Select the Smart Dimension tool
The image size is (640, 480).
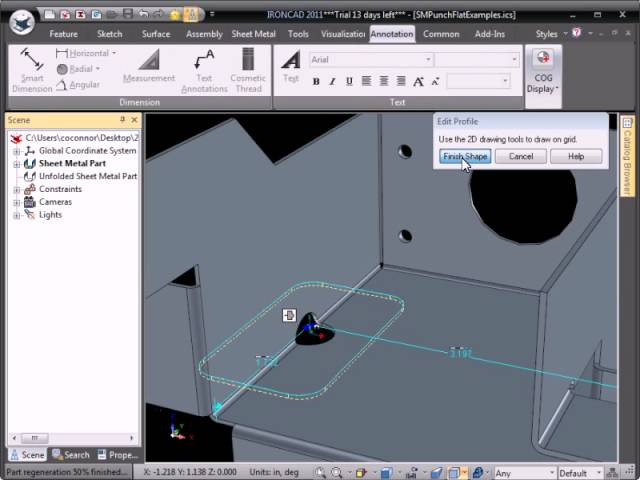[x=32, y=70]
